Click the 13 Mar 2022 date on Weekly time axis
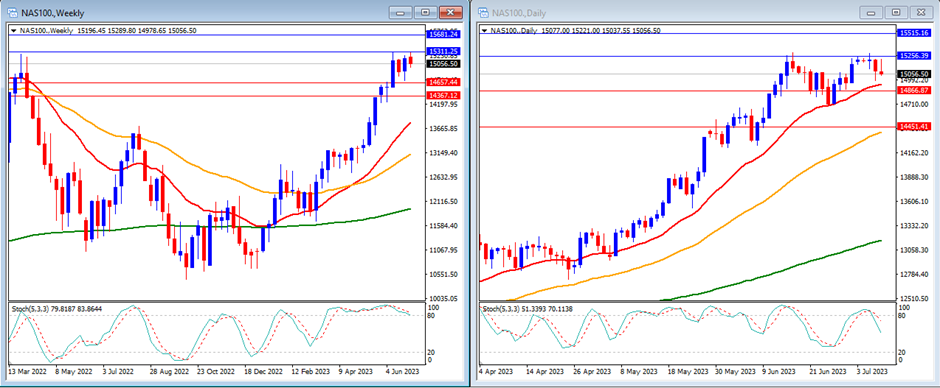Viewport: 940px width, 388px height. click(28, 372)
